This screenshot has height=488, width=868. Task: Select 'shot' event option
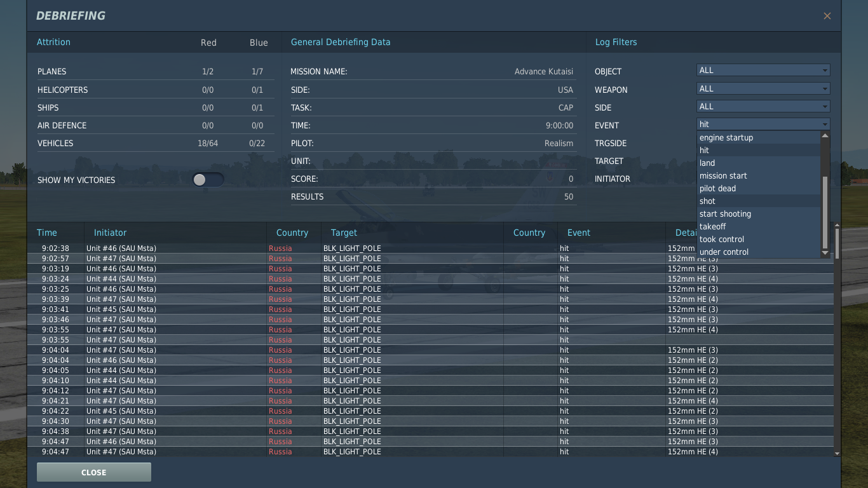click(759, 201)
